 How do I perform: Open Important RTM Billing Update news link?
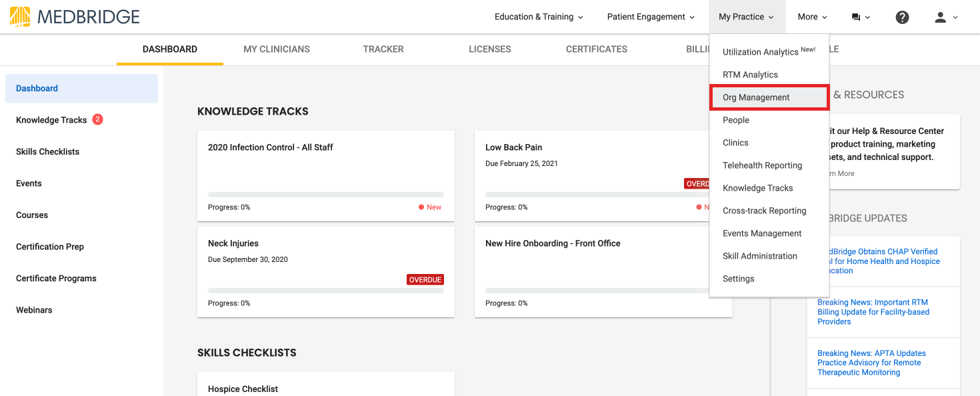click(873, 312)
